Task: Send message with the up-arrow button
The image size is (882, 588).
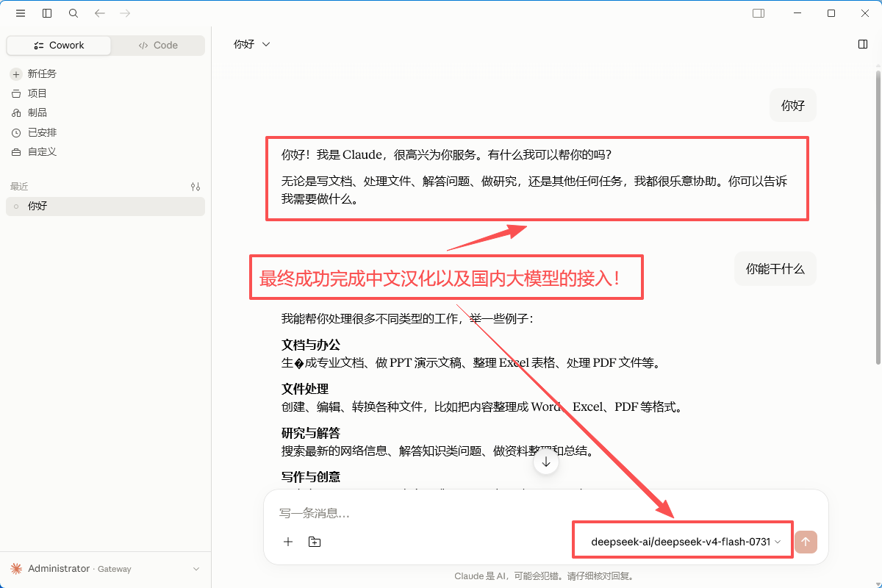Action: pos(806,542)
